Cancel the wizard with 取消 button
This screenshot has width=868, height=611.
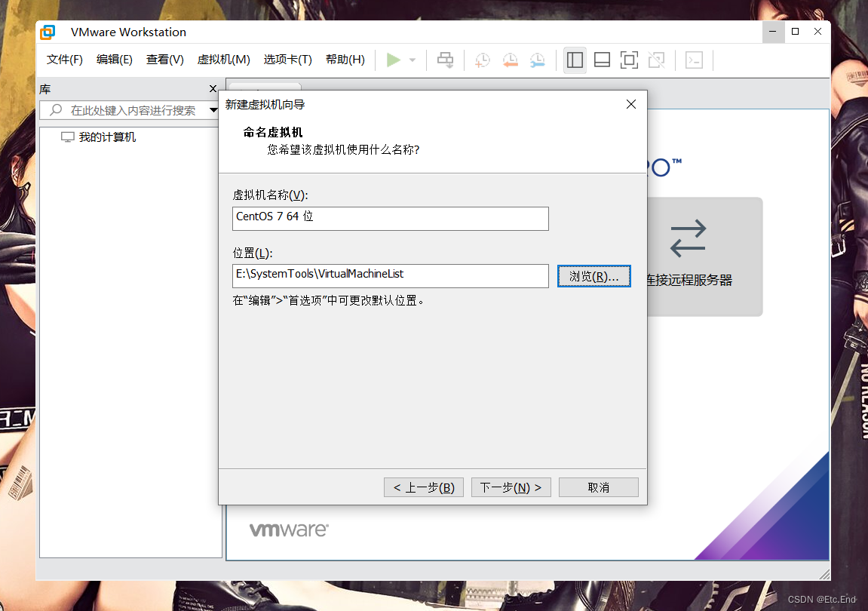599,487
